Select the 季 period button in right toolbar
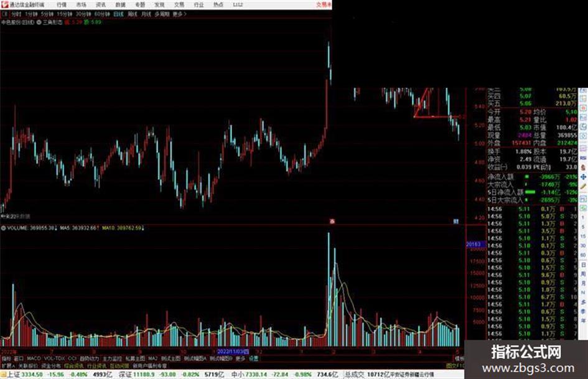 click(583, 311)
